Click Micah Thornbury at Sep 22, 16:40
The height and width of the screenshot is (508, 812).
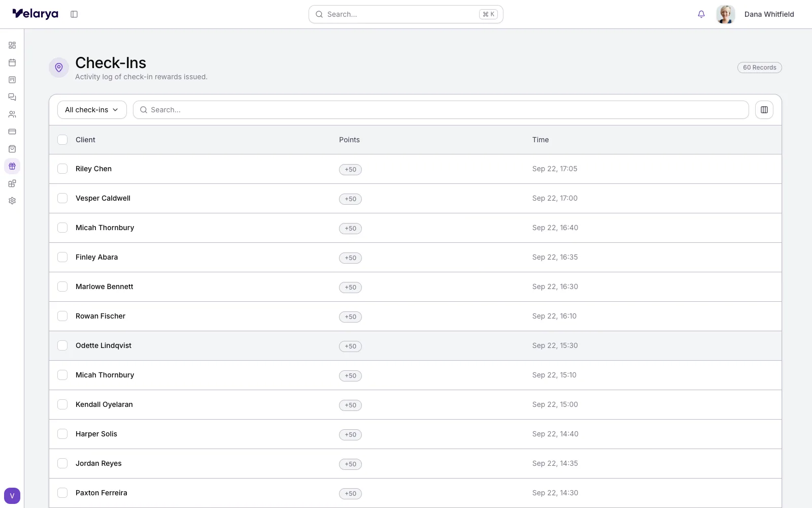click(x=105, y=228)
